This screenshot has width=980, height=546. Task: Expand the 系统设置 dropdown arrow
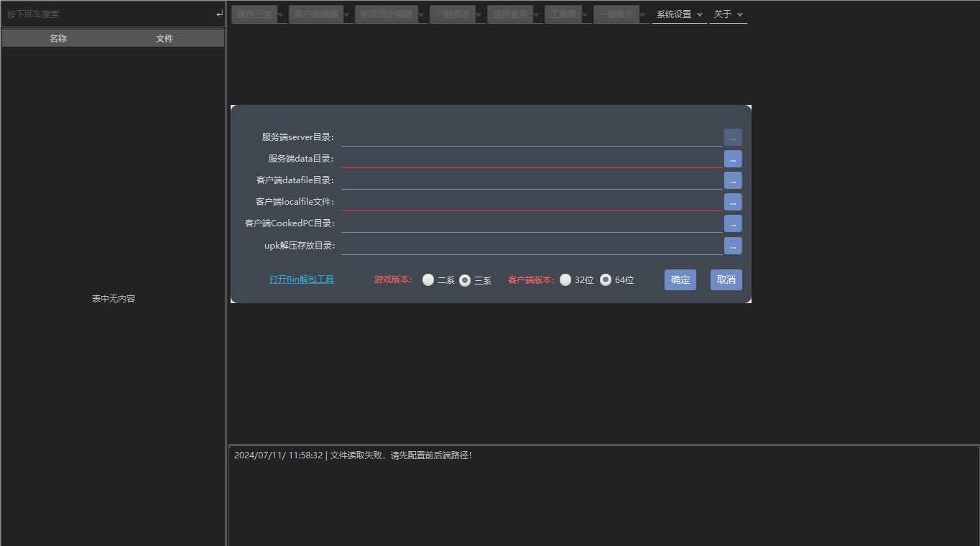tap(699, 14)
